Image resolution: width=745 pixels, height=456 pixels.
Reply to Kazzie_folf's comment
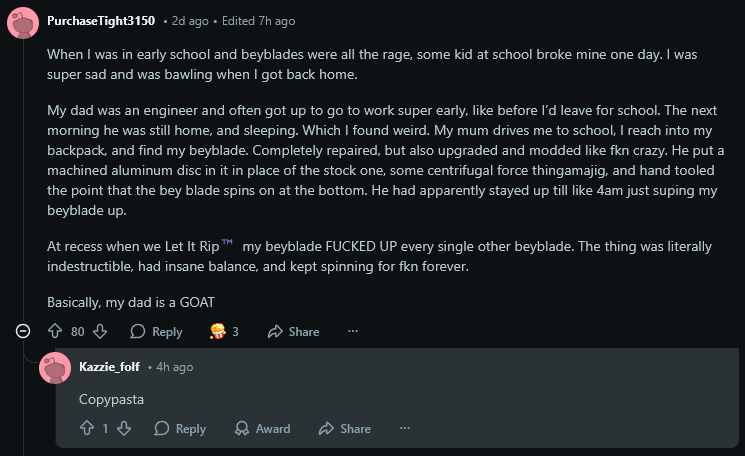(x=180, y=428)
